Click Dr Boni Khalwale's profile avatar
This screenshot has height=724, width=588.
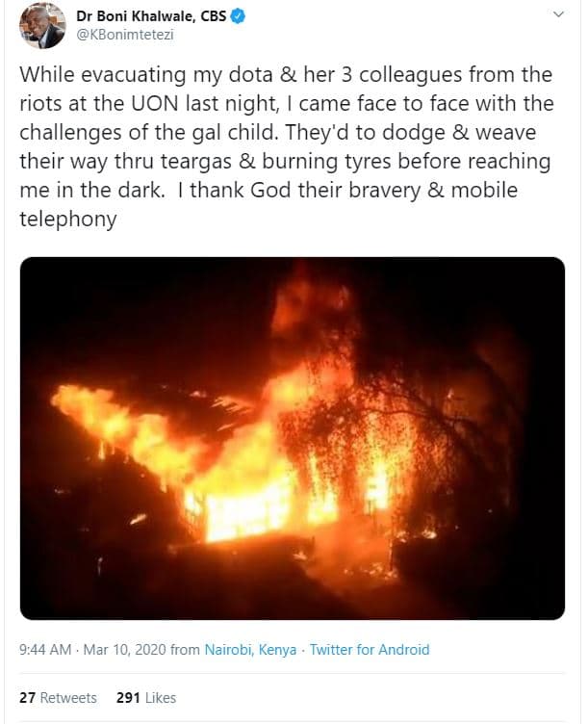pyautogui.click(x=42, y=25)
